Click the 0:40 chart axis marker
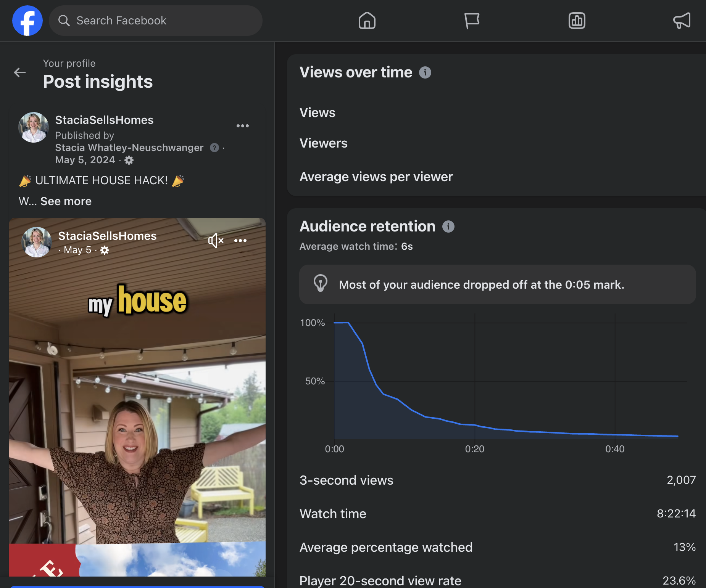The image size is (706, 588). (615, 449)
